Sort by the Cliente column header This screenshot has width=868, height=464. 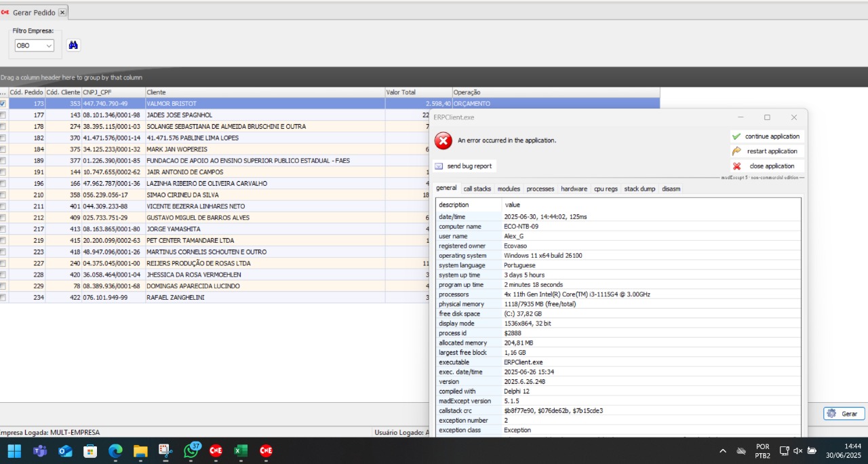pyautogui.click(x=264, y=92)
